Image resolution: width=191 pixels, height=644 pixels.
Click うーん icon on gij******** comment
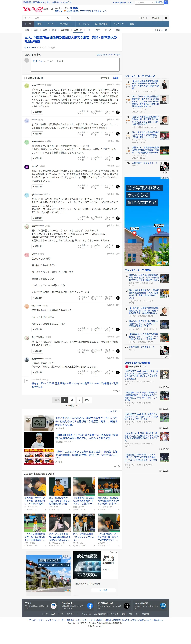point(106,218)
